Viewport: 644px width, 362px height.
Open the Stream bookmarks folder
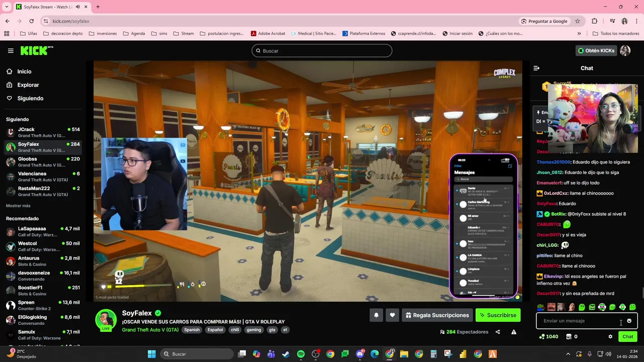click(183, 34)
